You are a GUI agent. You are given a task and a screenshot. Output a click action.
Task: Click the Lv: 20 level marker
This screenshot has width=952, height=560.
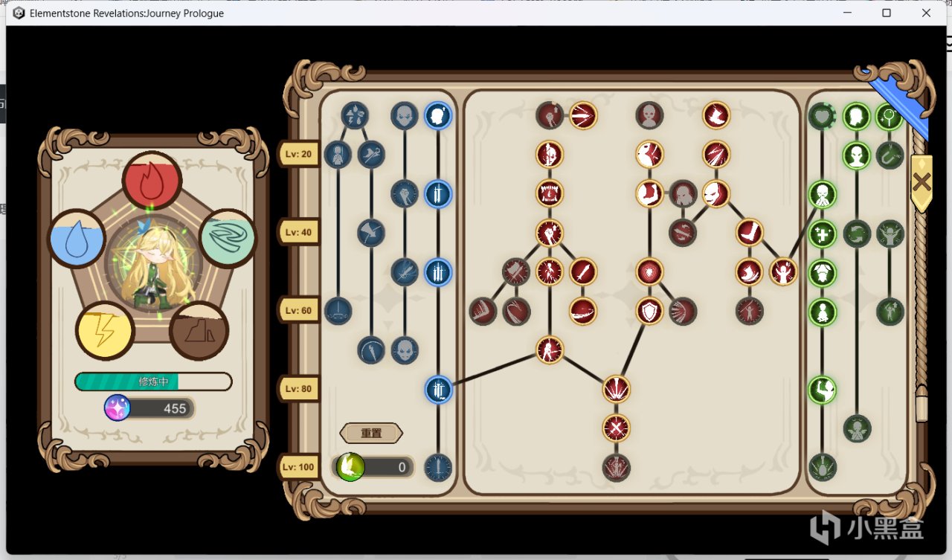(298, 154)
